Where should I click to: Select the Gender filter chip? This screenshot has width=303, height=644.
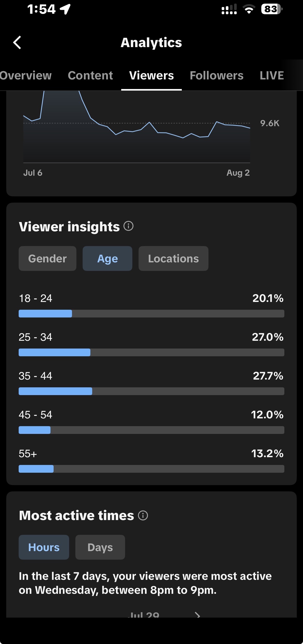coord(47,258)
